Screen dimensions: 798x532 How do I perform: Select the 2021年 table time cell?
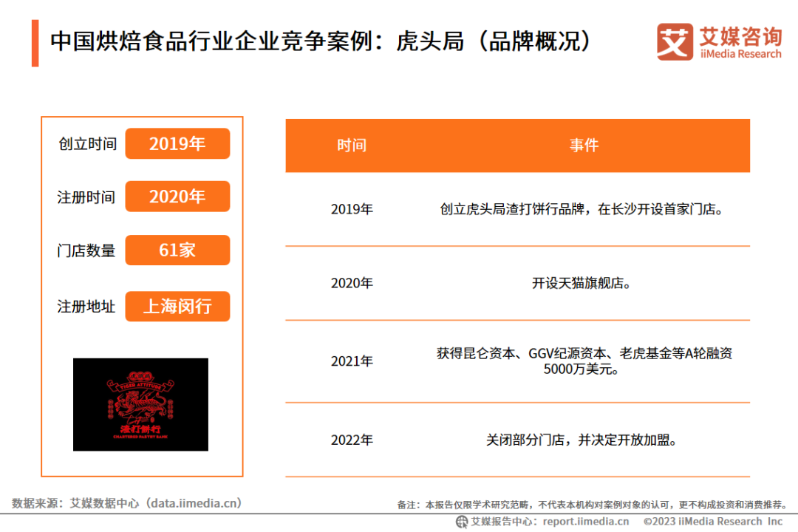click(x=352, y=361)
